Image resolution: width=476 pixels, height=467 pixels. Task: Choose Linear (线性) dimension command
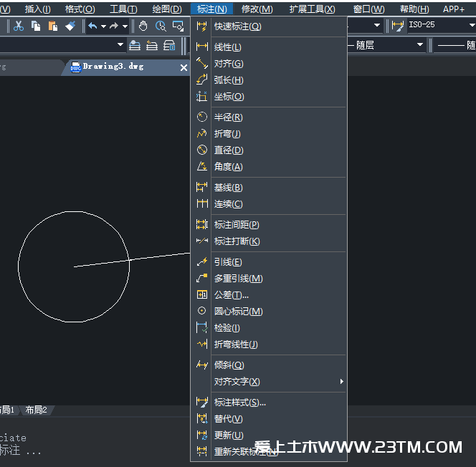(227, 47)
